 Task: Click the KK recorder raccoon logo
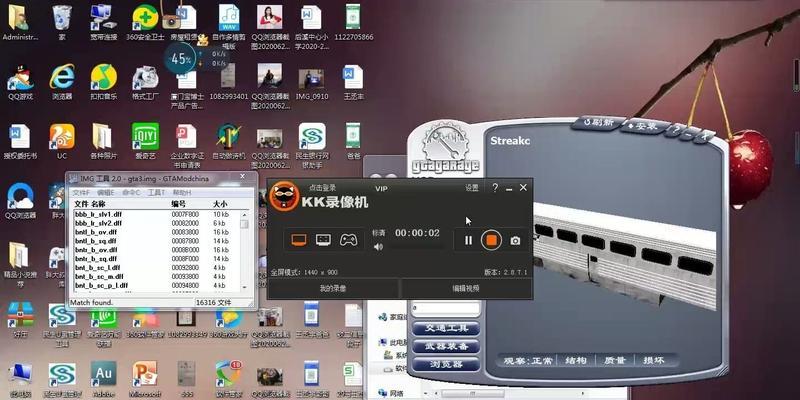click(x=284, y=196)
